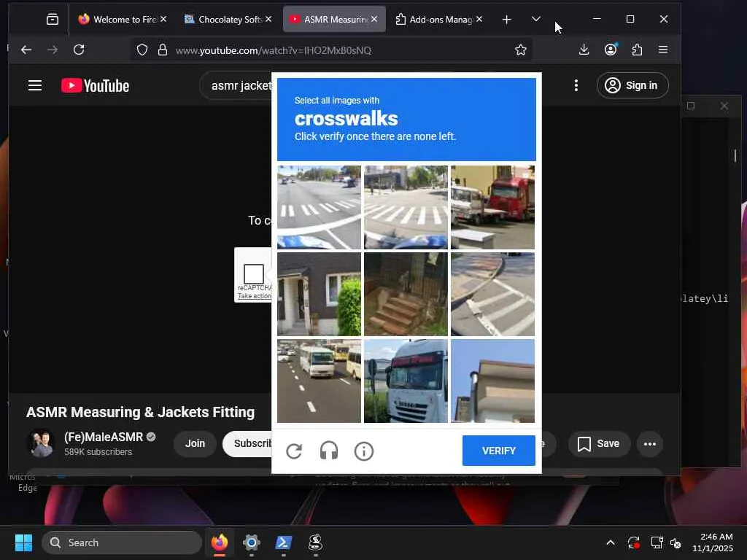Open a new tab with plus button
Image resolution: width=747 pixels, height=560 pixels.
pos(507,20)
